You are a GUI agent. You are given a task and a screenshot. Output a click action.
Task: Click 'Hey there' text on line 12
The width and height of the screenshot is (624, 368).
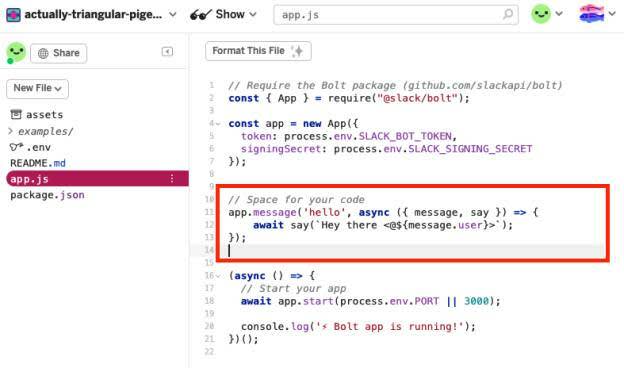[349, 225]
